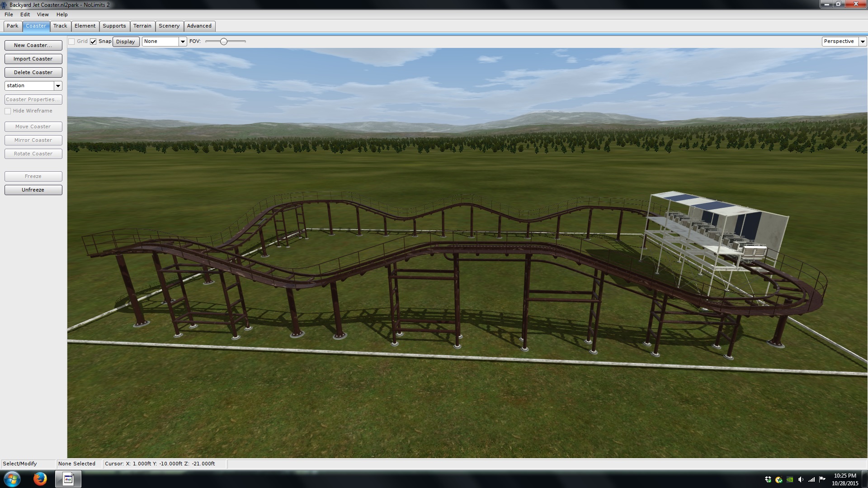Expand the station coaster dropdown
The width and height of the screenshot is (868, 488).
coord(58,86)
